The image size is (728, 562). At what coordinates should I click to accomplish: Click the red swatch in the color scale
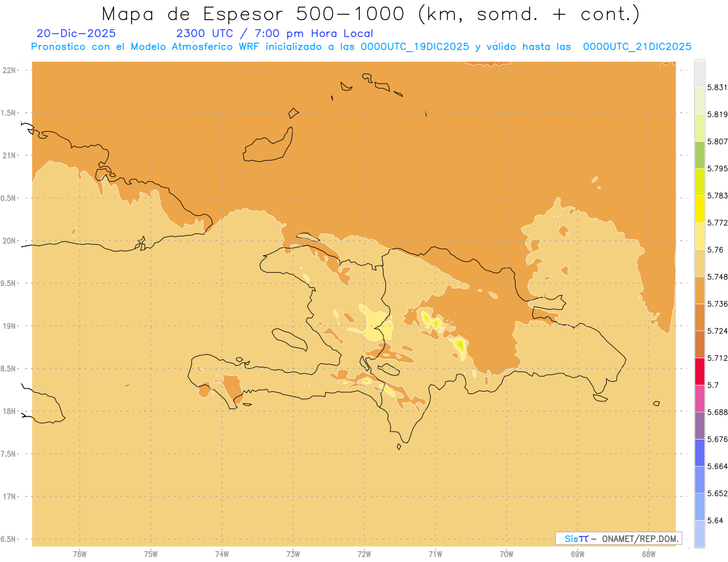tap(699, 372)
